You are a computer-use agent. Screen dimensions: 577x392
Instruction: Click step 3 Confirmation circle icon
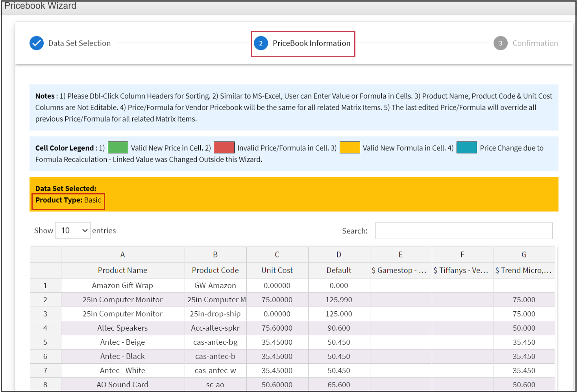click(x=501, y=43)
